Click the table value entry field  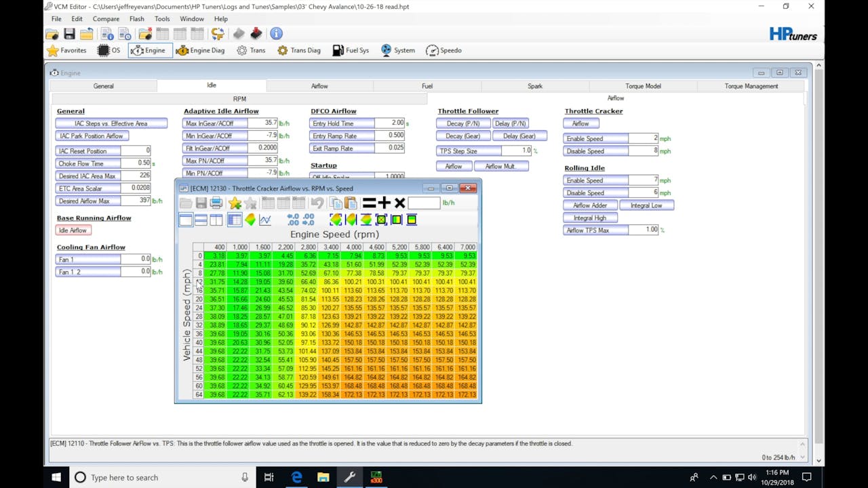tap(424, 203)
